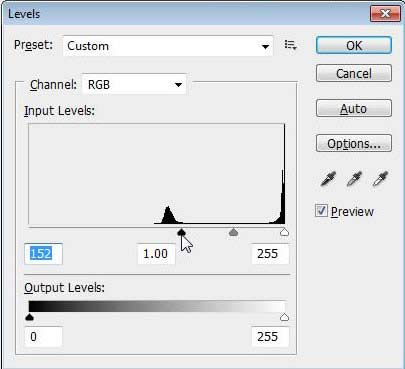Select the white point eyedropper
Viewport: 405px width, 369px height.
[380, 179]
